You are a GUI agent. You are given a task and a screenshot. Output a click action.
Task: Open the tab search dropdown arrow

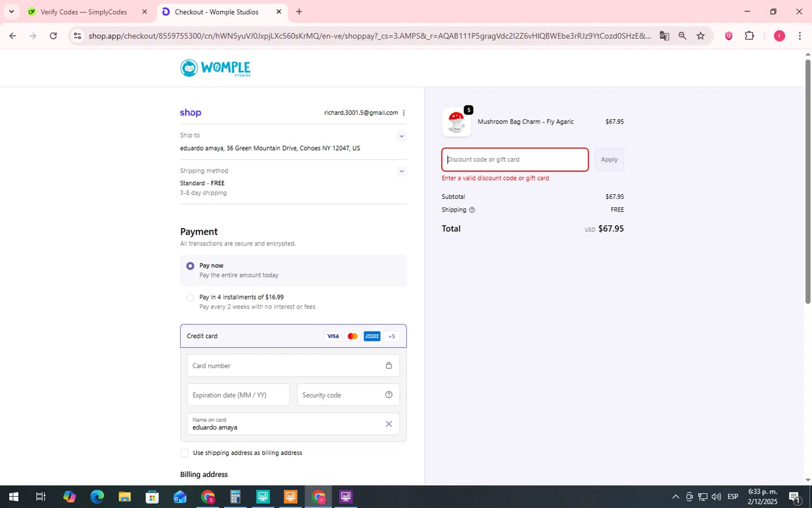pyautogui.click(x=11, y=11)
